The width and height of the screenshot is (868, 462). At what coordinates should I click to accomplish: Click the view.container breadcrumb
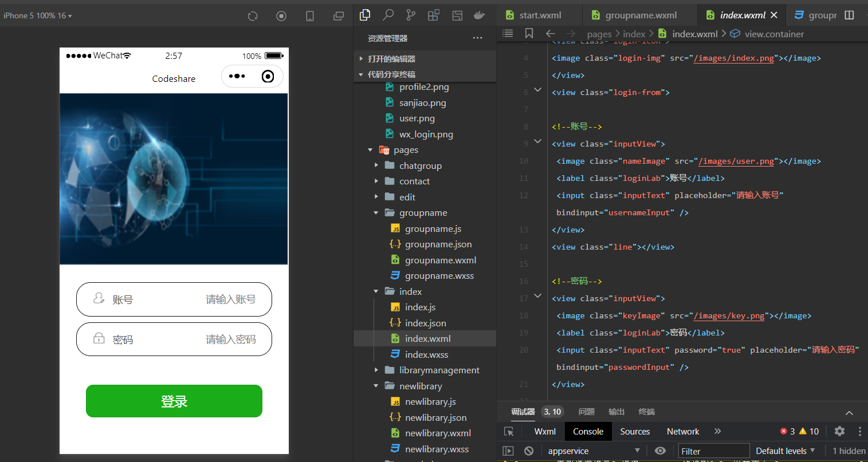coord(773,34)
